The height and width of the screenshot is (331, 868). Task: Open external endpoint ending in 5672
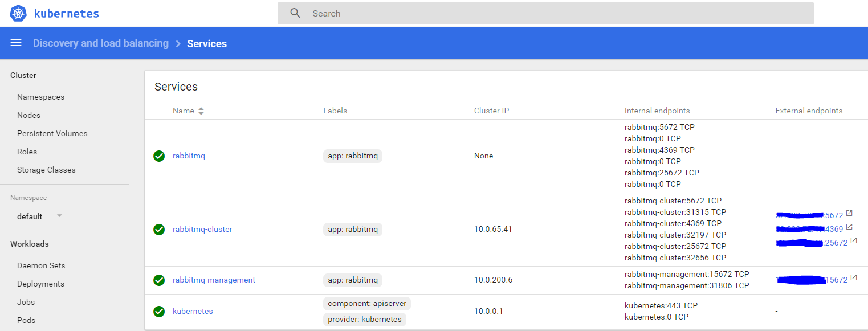[x=809, y=215]
